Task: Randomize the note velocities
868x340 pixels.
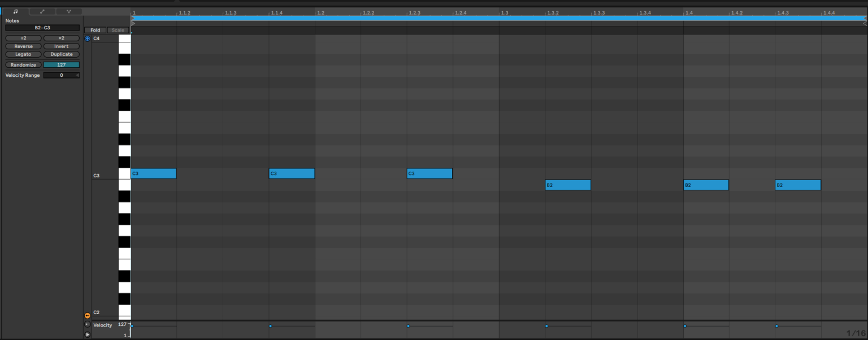Action: pyautogui.click(x=23, y=64)
